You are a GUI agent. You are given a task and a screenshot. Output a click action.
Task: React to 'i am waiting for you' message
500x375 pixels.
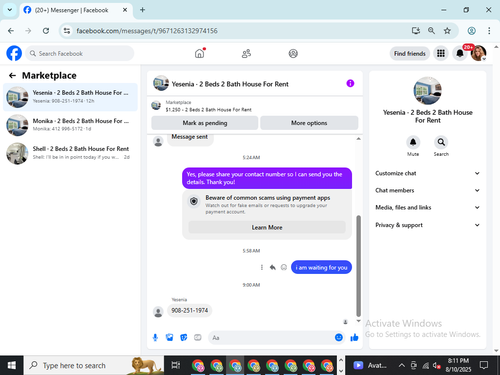(x=284, y=267)
